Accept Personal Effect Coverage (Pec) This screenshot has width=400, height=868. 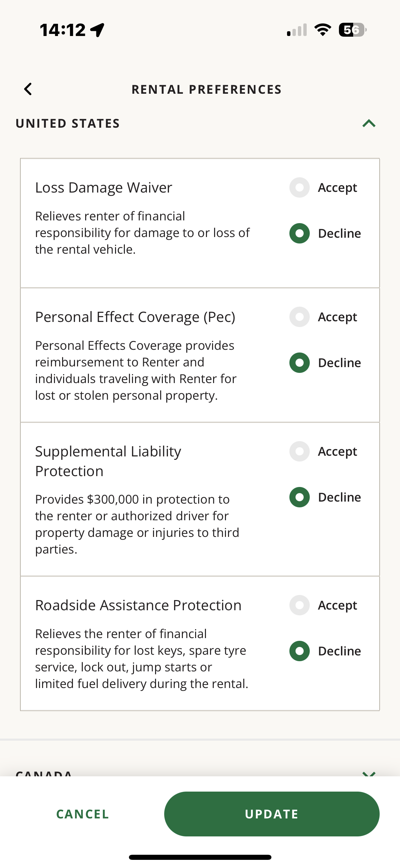[300, 317]
